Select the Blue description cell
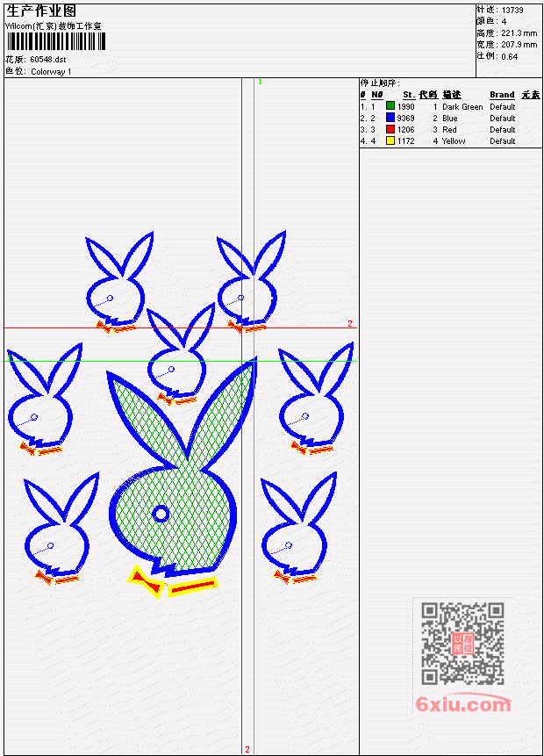 (x=450, y=119)
